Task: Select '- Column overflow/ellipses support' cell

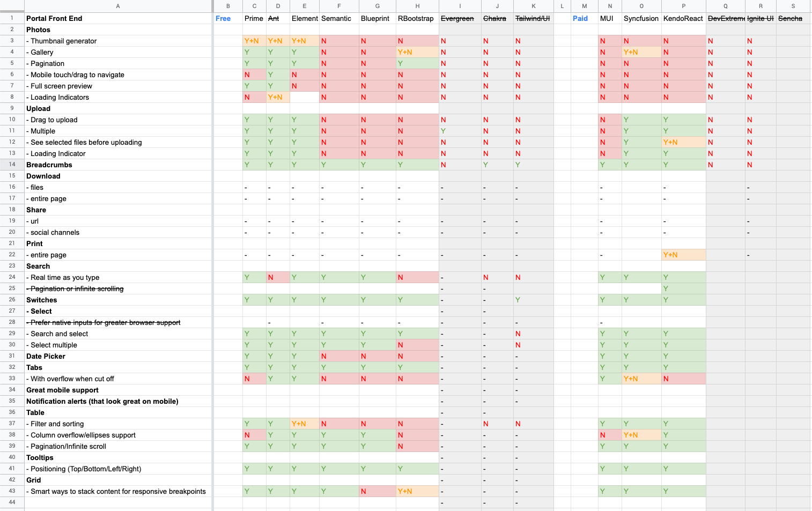Action: coord(118,435)
